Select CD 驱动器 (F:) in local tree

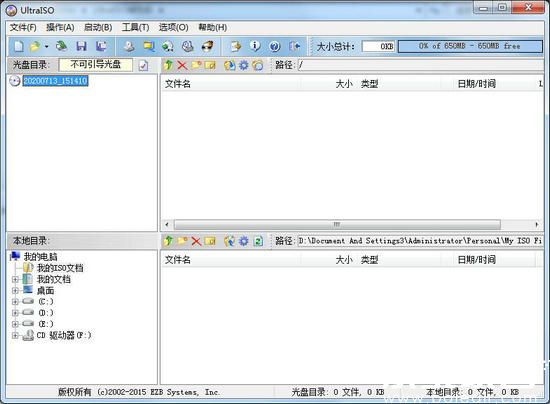point(64,335)
